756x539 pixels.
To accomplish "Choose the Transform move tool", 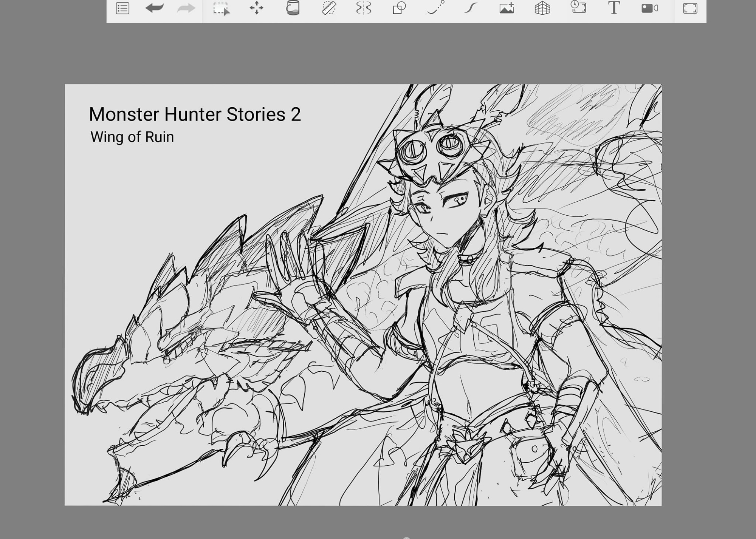I will pyautogui.click(x=256, y=8).
